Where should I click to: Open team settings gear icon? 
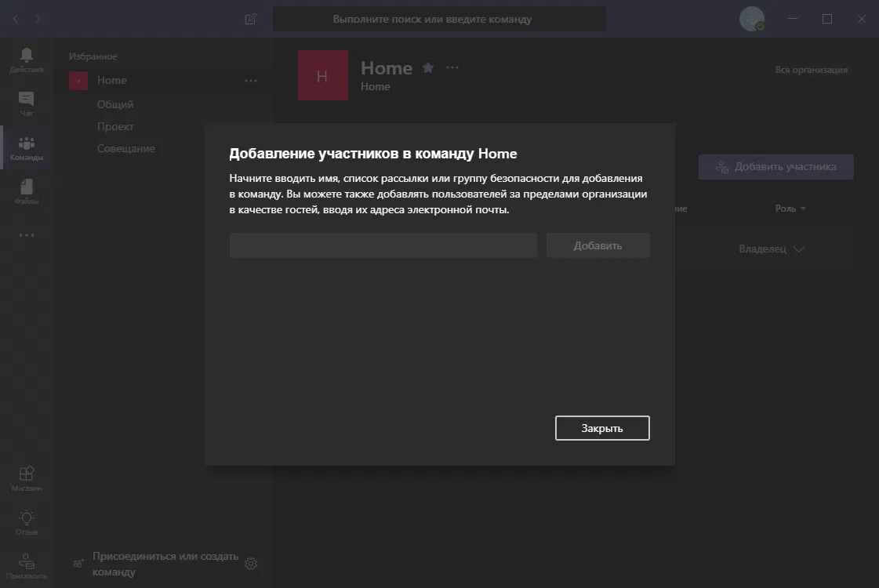251,564
